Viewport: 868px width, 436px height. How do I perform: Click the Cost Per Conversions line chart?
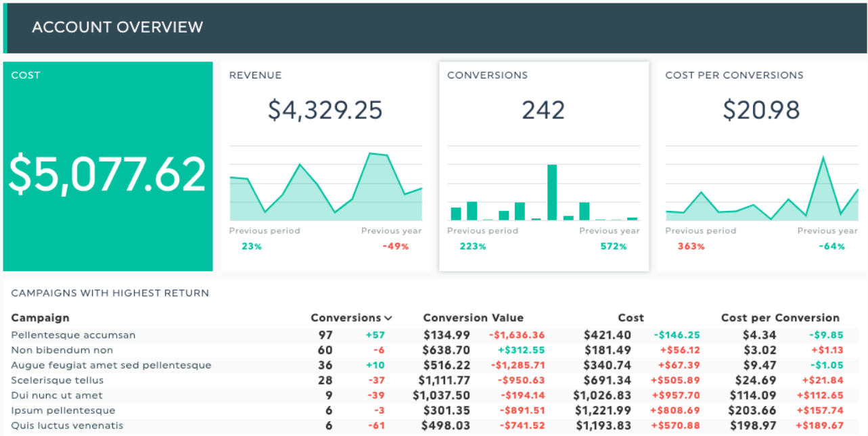point(761,183)
